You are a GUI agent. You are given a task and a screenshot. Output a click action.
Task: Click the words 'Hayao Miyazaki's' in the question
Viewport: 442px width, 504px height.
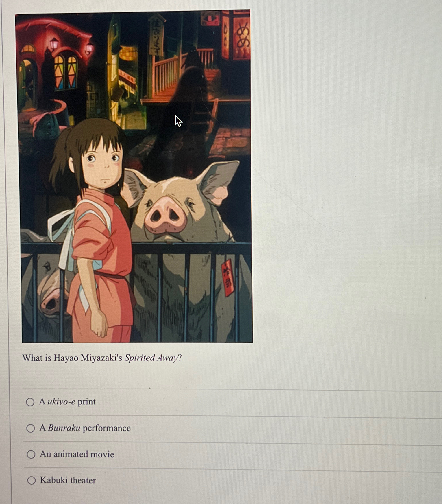(x=88, y=358)
